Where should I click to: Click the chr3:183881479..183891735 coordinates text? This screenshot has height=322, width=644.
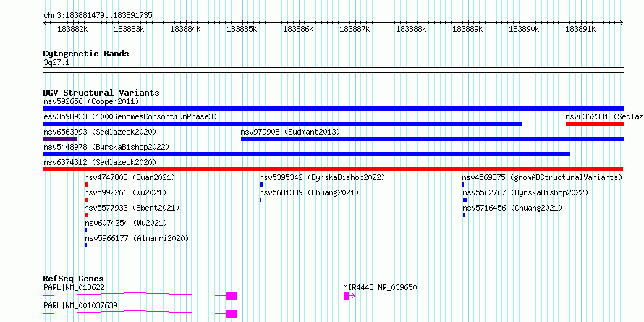click(x=98, y=16)
